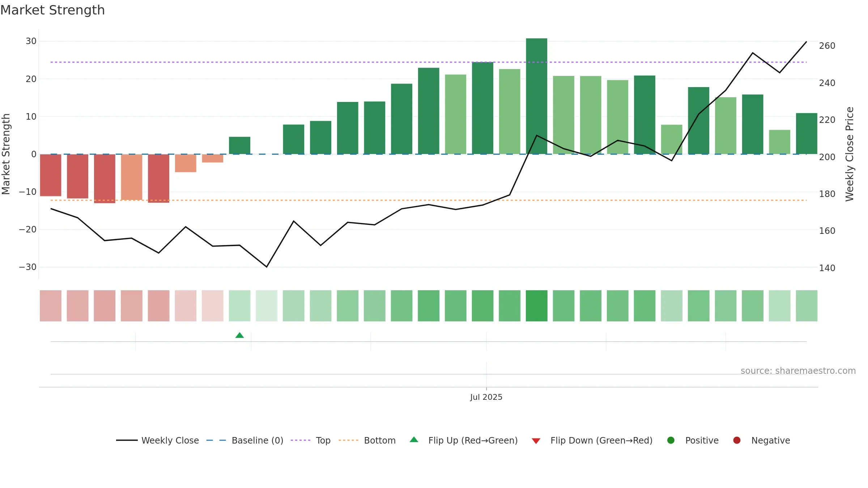Toggle the Positive legend entry

point(693,440)
